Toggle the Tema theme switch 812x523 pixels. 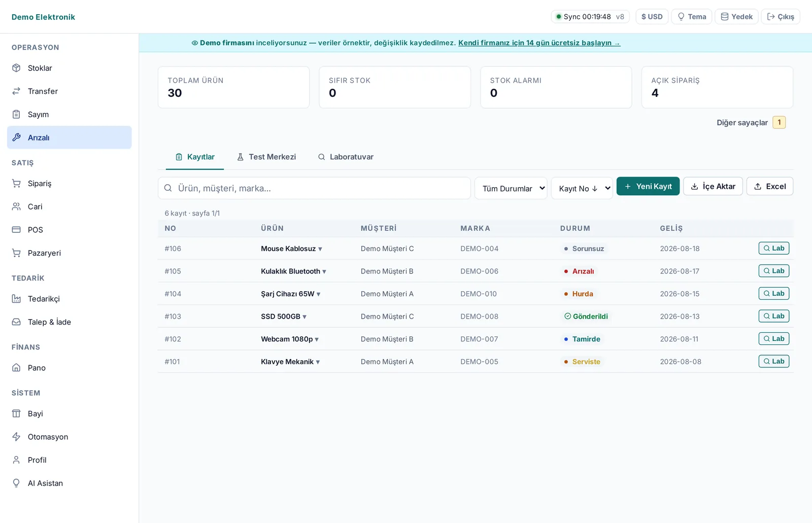pyautogui.click(x=692, y=17)
